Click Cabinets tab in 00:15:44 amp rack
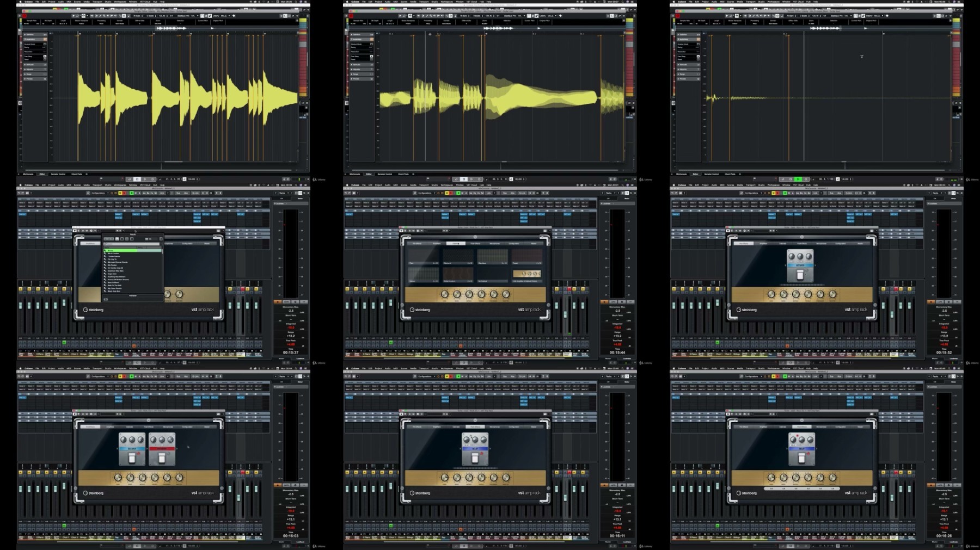 coord(456,243)
